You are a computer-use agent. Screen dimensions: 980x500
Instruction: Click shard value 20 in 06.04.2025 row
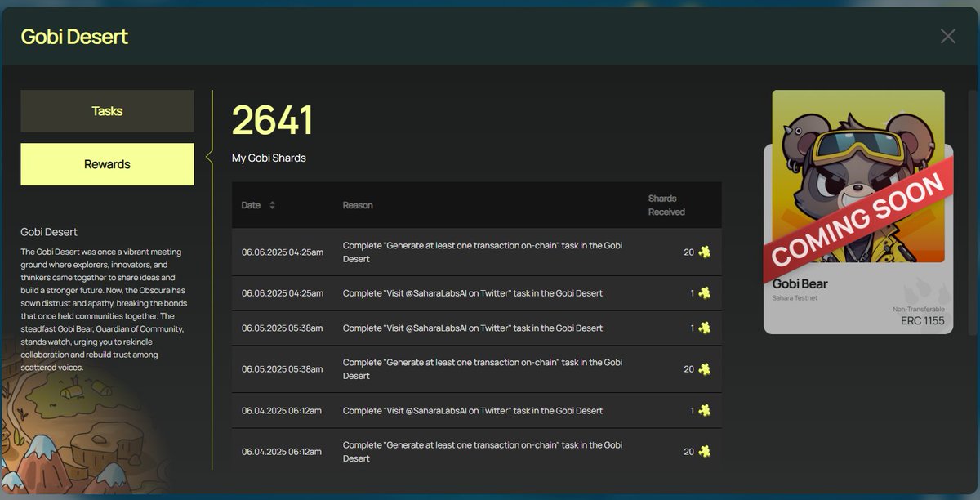point(688,451)
